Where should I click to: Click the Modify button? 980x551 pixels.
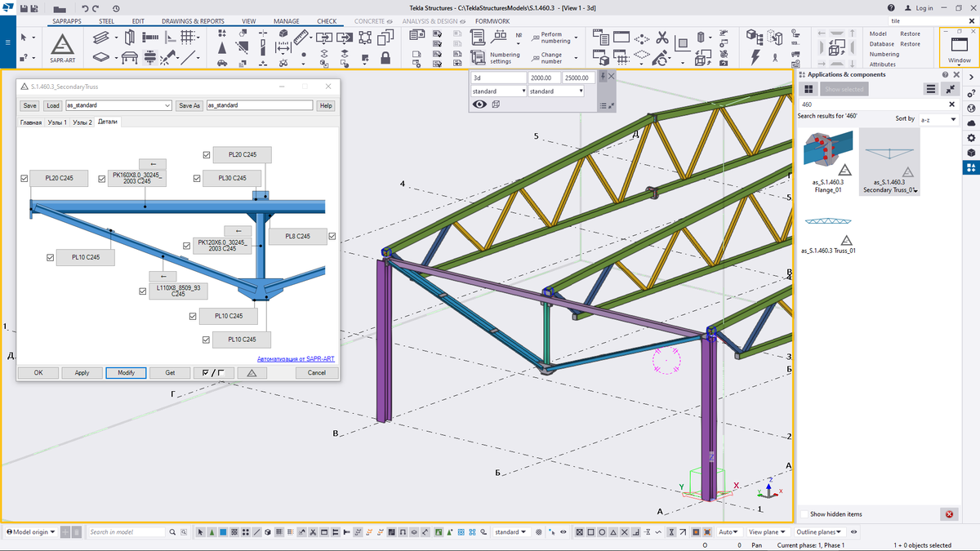tap(126, 373)
